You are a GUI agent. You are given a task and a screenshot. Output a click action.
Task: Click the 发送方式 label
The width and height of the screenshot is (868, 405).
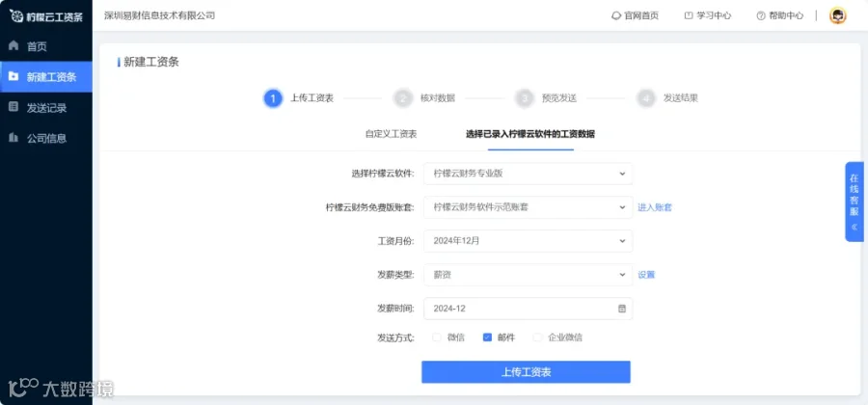[395, 337]
